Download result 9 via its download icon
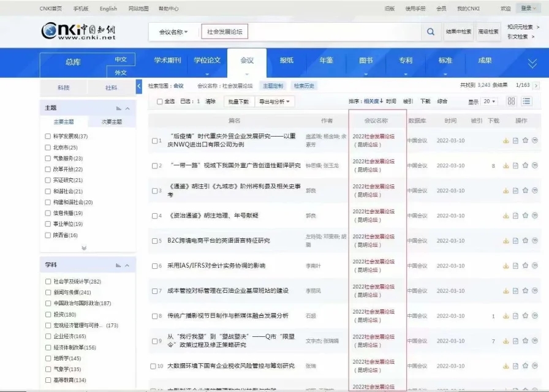This screenshot has height=392, width=549. tap(505, 341)
